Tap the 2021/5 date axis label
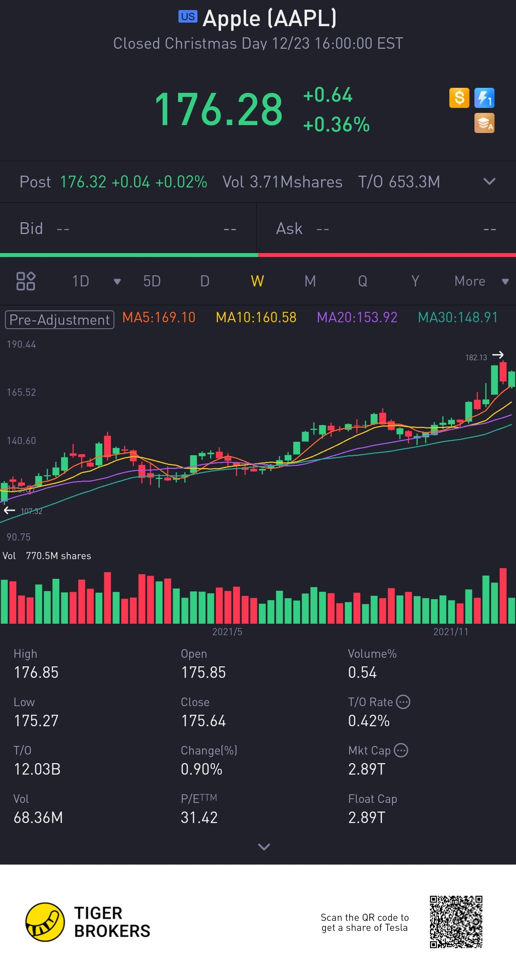 click(227, 632)
